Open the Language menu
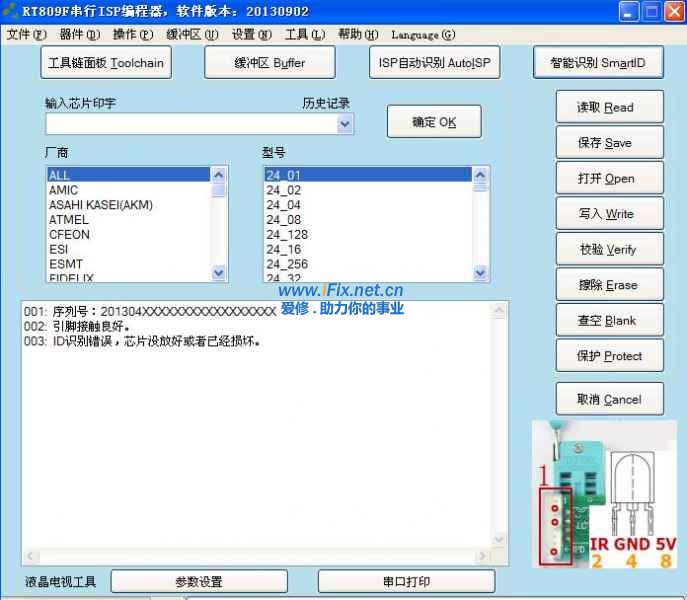 coord(422,34)
